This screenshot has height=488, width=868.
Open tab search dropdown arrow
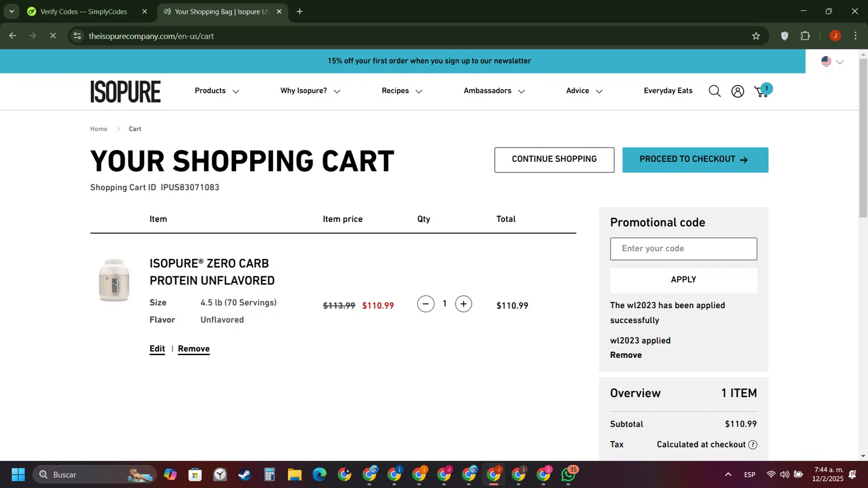coord(12,12)
